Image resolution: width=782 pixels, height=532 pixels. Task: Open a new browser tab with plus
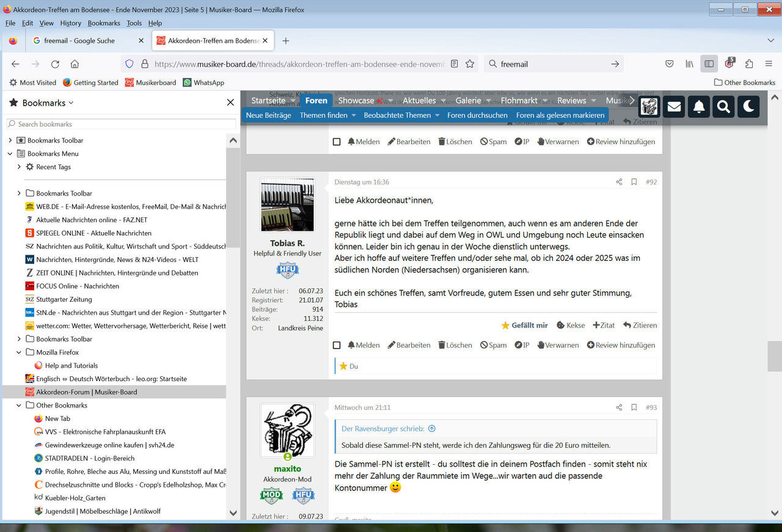(285, 41)
